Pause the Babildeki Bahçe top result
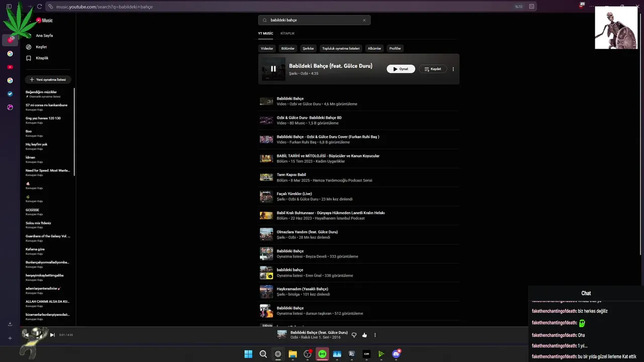The width and height of the screenshot is (644, 362). [273, 69]
